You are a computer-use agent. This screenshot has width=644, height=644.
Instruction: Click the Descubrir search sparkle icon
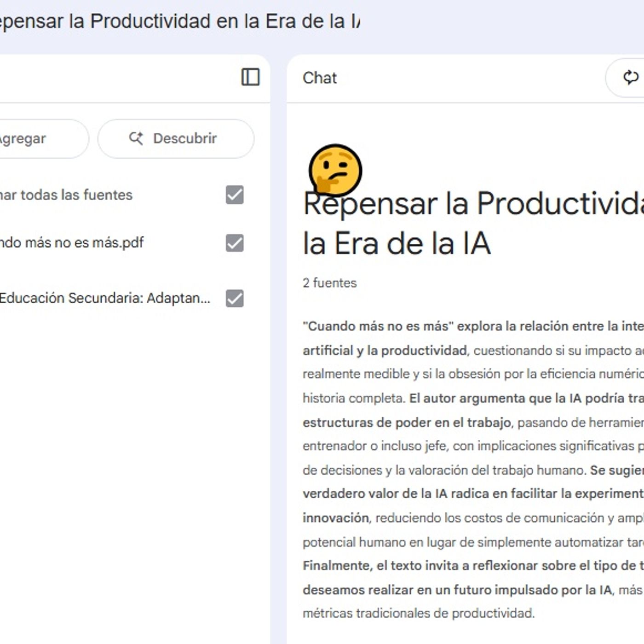point(136,138)
